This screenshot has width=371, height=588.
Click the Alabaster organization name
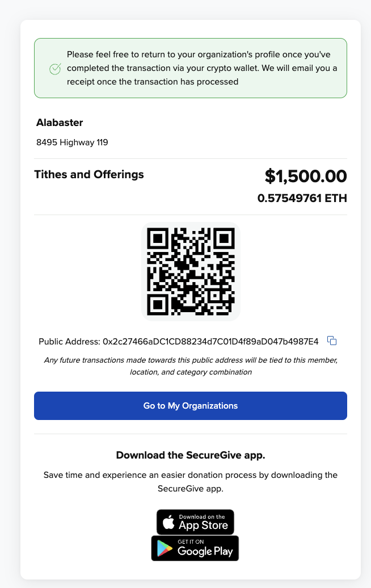(x=60, y=123)
